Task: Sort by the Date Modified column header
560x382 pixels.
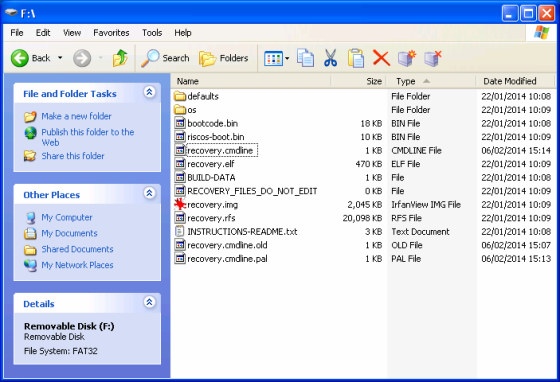Action: point(515,81)
